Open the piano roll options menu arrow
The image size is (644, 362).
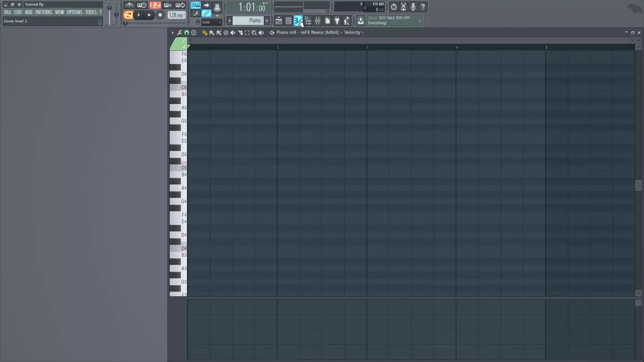[172, 32]
